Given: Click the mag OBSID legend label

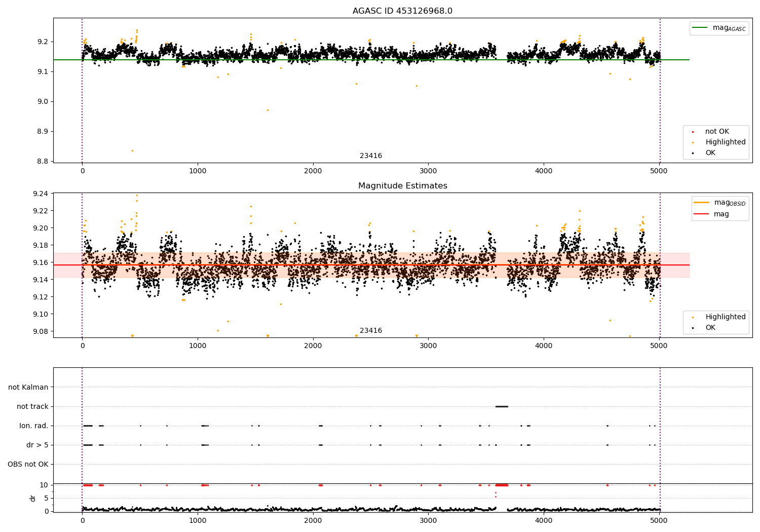Looking at the screenshot, I should [x=730, y=203].
